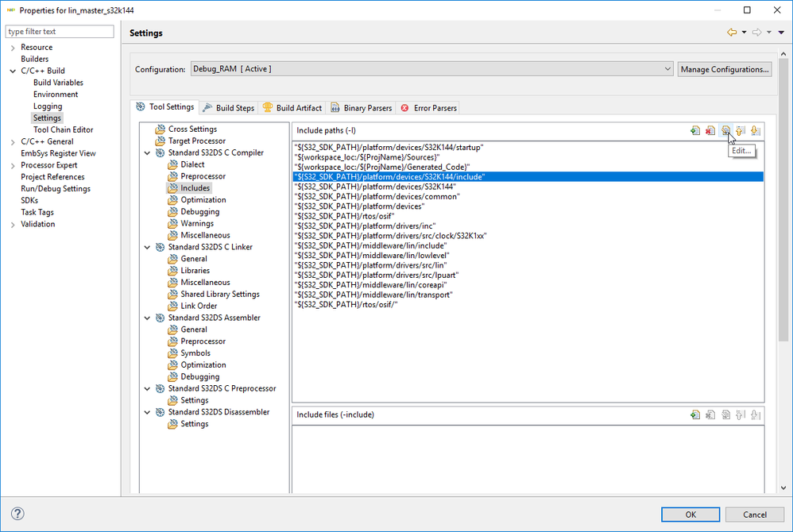793x532 pixels.
Task: Open back history dropdown arrow
Action: (x=744, y=33)
